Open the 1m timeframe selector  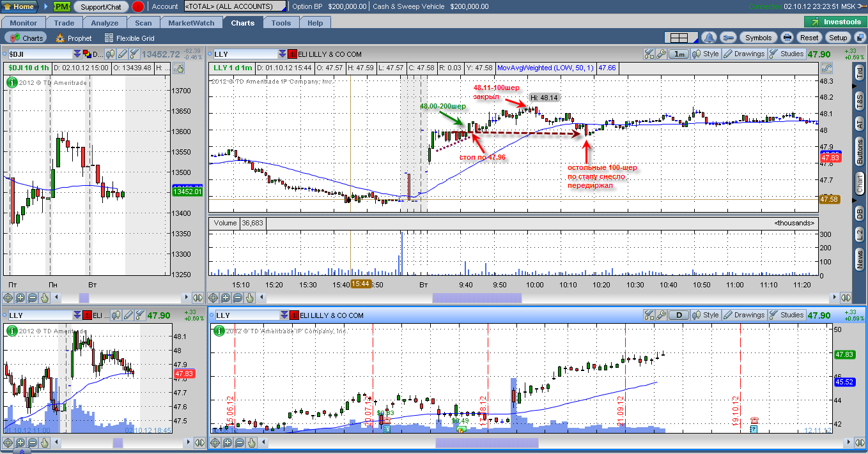pyautogui.click(x=678, y=54)
